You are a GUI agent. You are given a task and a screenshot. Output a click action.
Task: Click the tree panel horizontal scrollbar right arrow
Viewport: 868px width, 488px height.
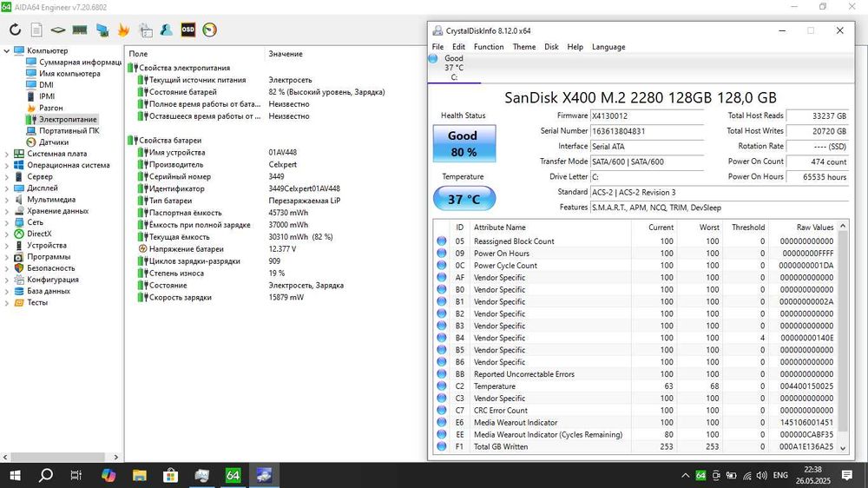coord(115,457)
